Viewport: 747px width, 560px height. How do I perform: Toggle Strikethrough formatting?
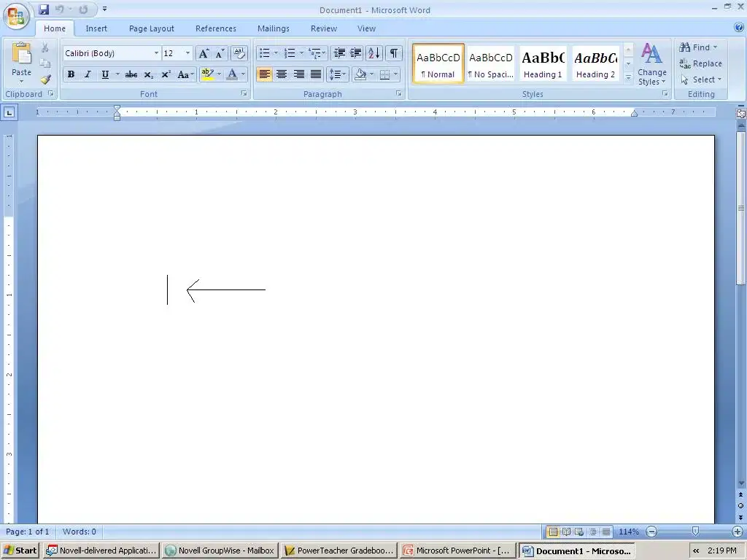point(131,75)
